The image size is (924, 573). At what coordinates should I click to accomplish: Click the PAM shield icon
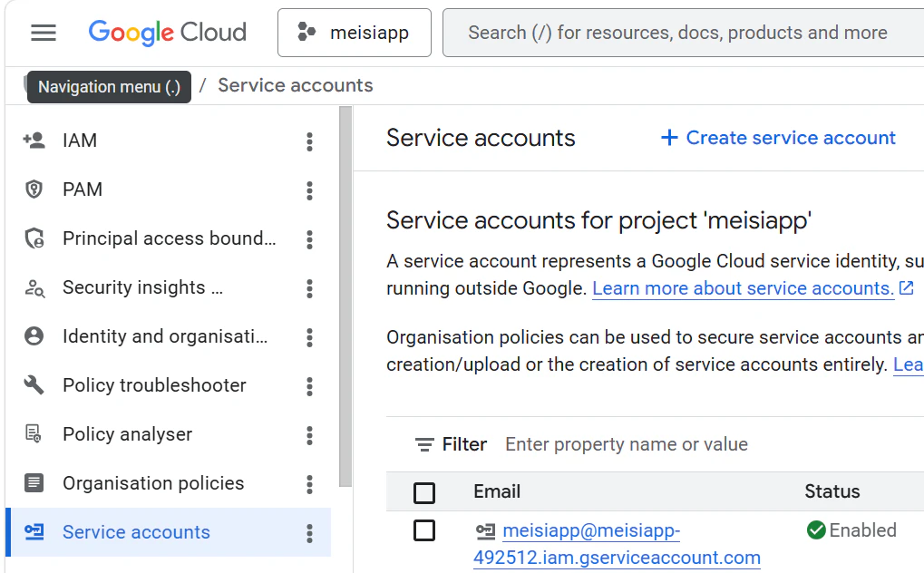pos(34,189)
